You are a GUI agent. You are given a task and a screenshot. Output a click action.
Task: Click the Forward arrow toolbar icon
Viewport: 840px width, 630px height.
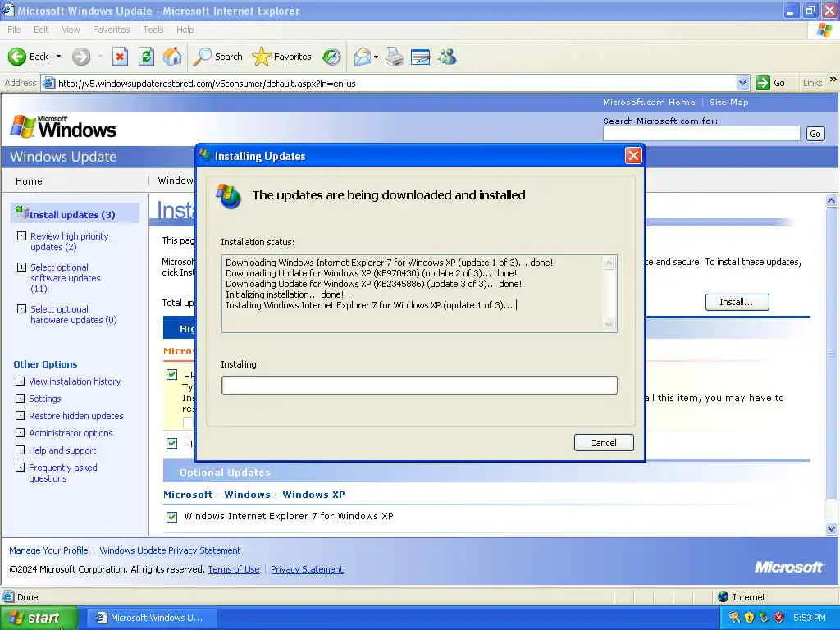pyautogui.click(x=81, y=57)
